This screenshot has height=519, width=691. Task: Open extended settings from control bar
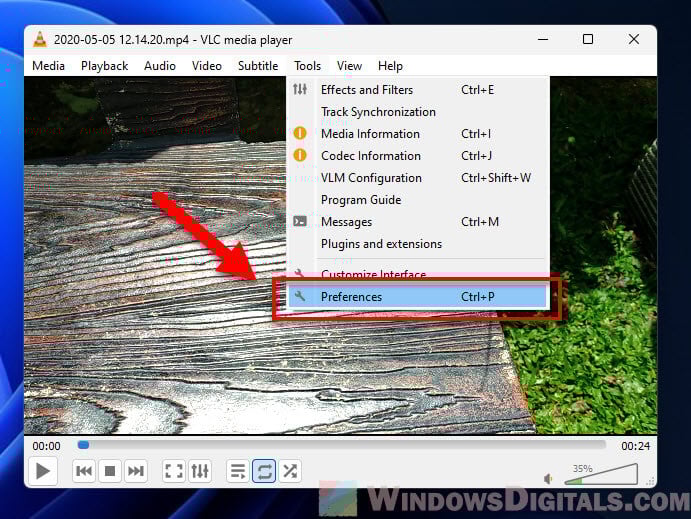click(200, 471)
